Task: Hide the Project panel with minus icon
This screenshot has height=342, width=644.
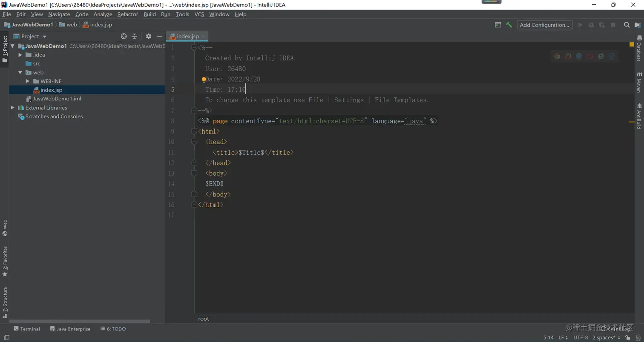Action: tap(159, 36)
